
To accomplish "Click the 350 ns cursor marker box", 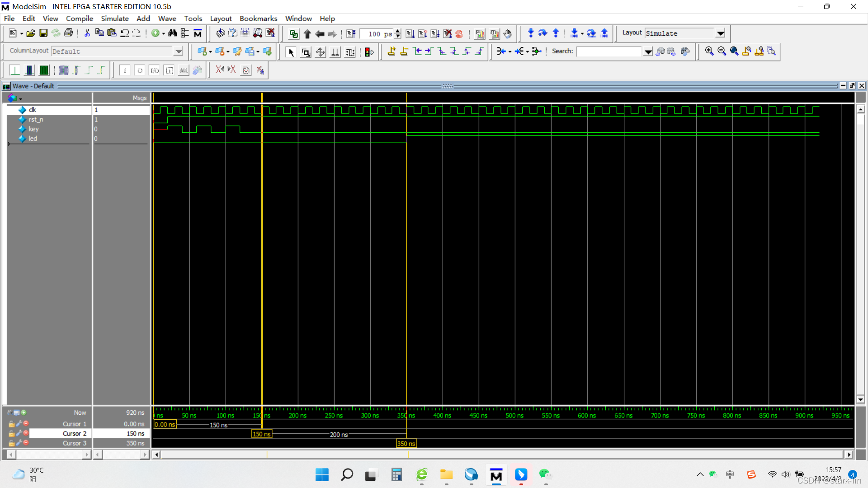I will click(x=406, y=444).
